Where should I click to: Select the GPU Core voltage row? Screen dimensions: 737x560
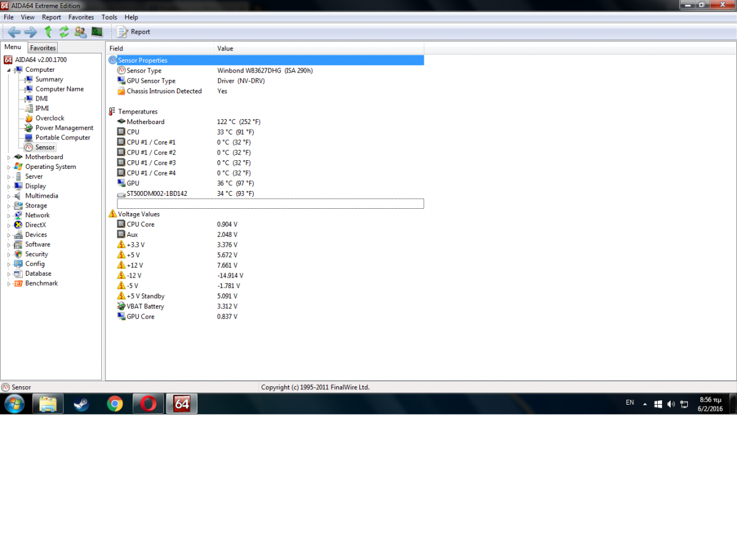coord(265,317)
